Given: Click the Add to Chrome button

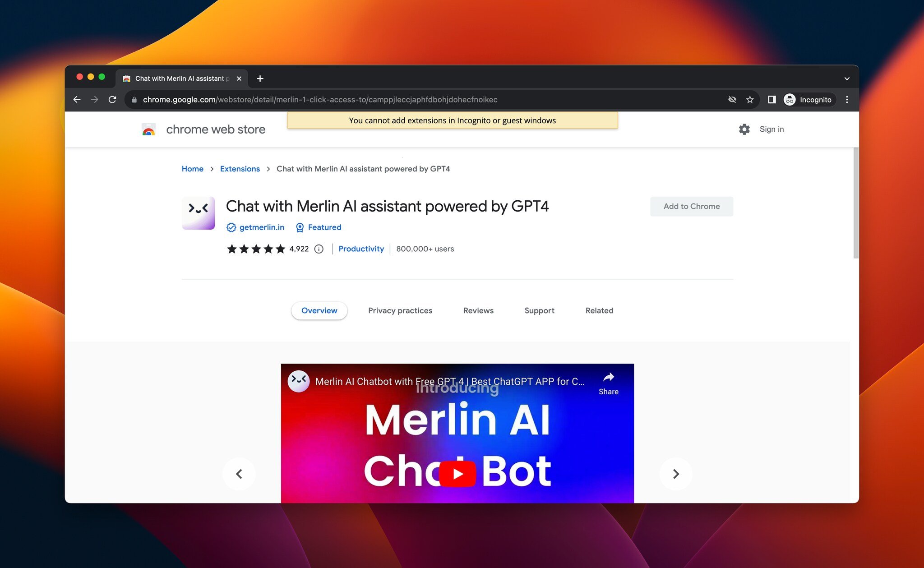Looking at the screenshot, I should pos(691,206).
